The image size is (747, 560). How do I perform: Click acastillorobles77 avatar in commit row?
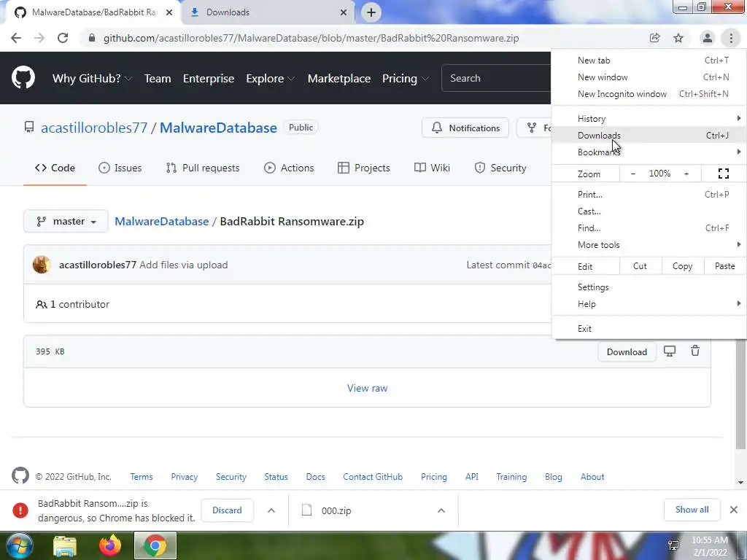pos(42,265)
